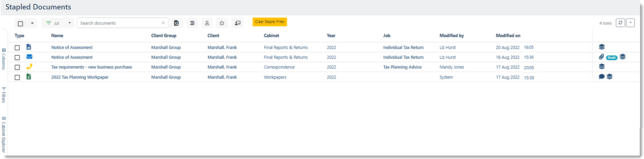Open the Cabinet Explorer side panel tab

click(4, 135)
